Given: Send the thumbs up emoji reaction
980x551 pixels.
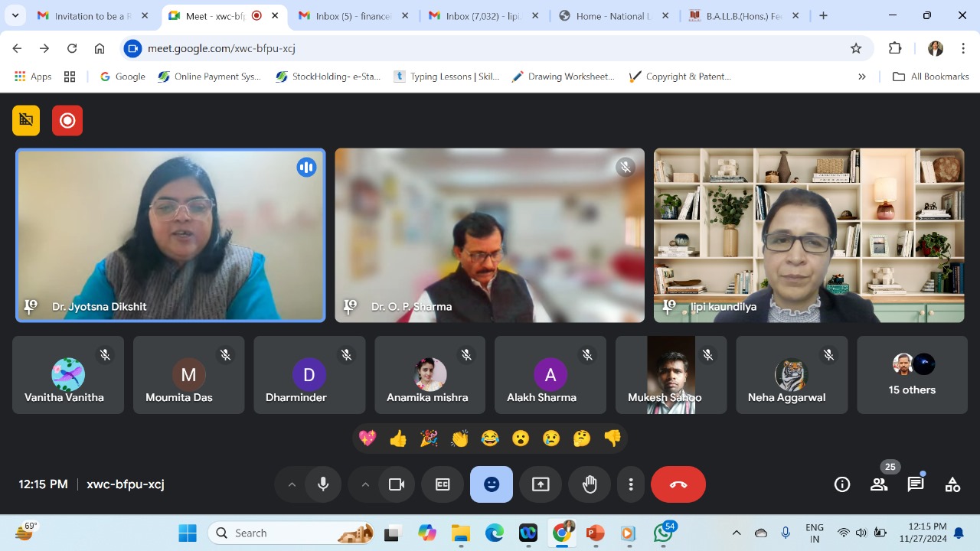Looking at the screenshot, I should pos(398,439).
